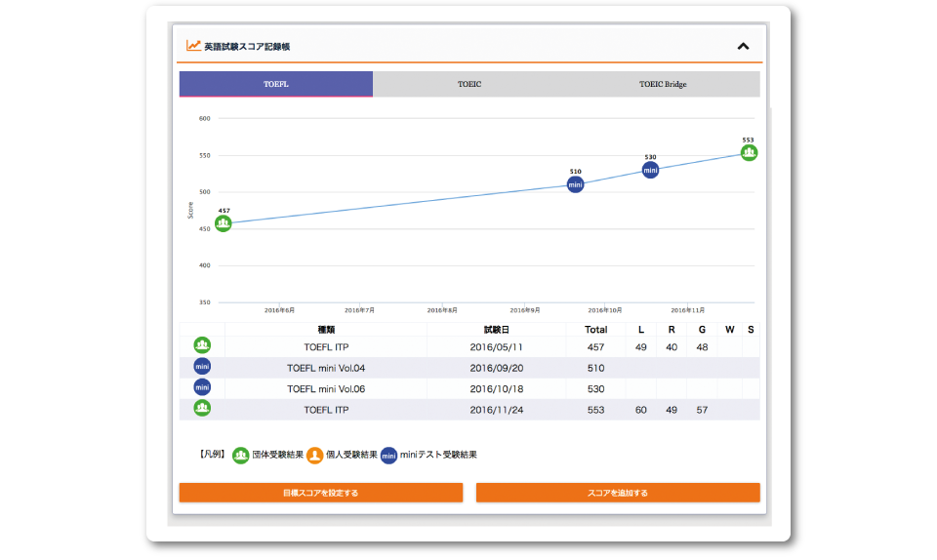Click the date 2016/11/24
Image resolution: width=937 pixels, height=560 pixels.
pyautogui.click(x=497, y=410)
